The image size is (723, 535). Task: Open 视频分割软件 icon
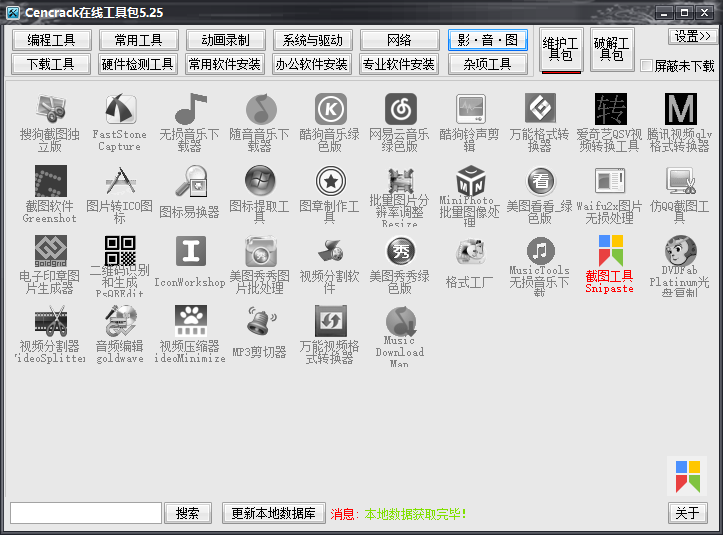tap(331, 251)
